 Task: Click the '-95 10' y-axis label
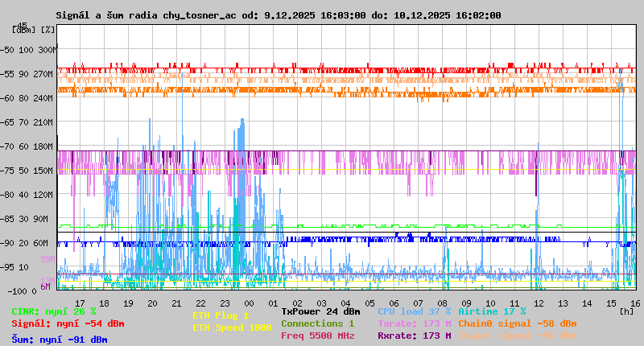tap(14, 268)
